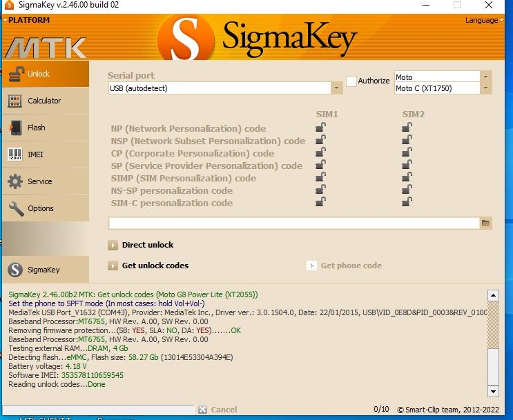Open the Language menu
The height and width of the screenshot is (420, 513).
pos(484,20)
